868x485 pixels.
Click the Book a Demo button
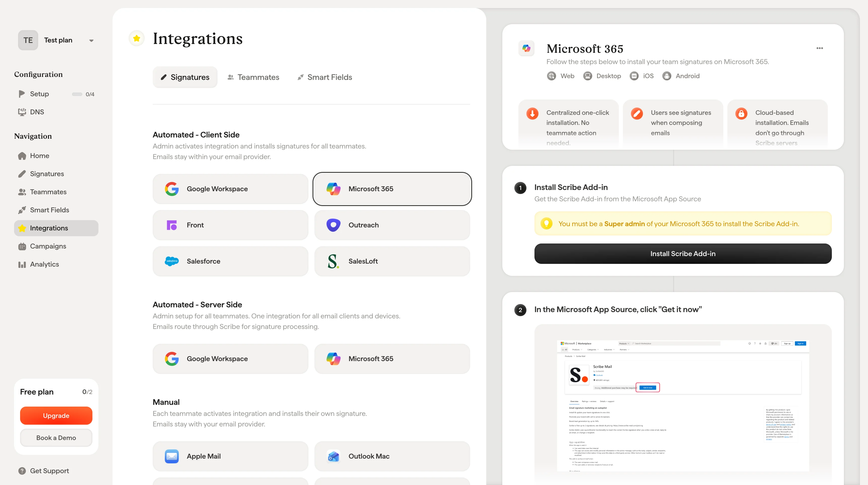tap(56, 438)
